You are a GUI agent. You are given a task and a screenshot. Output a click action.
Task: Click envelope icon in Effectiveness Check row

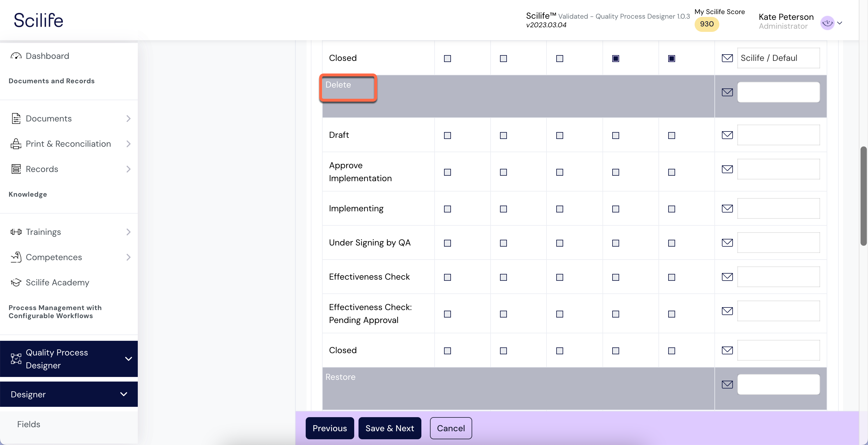tap(727, 277)
